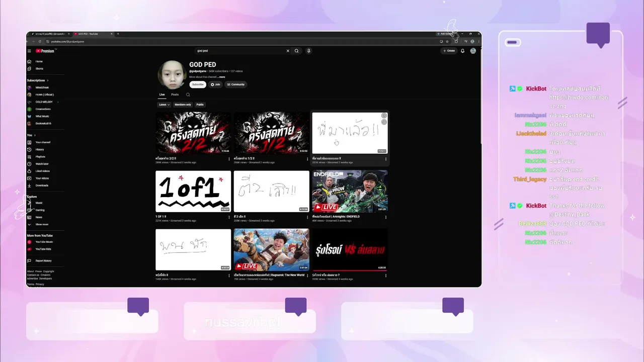This screenshot has height=362, width=644.
Task: Switch to the Posts tab
Action: pyautogui.click(x=175, y=95)
